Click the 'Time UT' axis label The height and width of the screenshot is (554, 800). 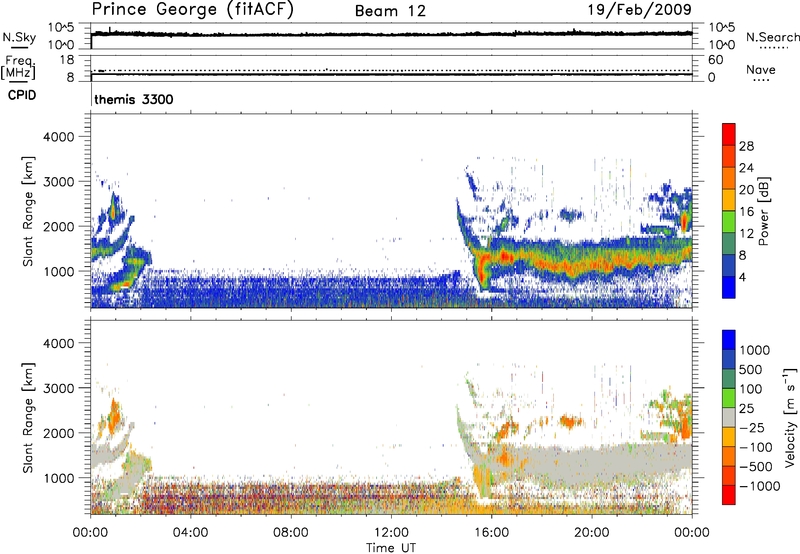[x=391, y=548]
